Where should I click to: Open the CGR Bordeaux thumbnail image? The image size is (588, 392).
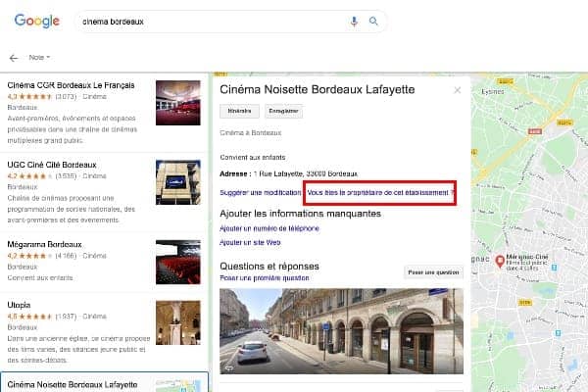(x=178, y=103)
